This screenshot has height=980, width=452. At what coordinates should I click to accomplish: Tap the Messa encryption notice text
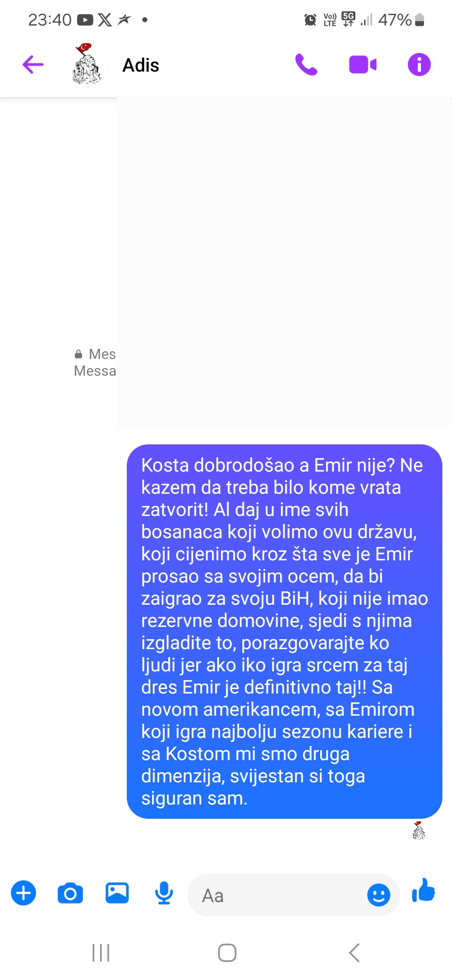point(95,371)
